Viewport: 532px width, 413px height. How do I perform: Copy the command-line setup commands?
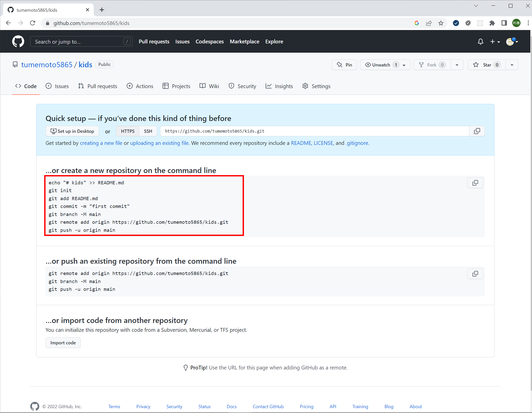coord(475,183)
